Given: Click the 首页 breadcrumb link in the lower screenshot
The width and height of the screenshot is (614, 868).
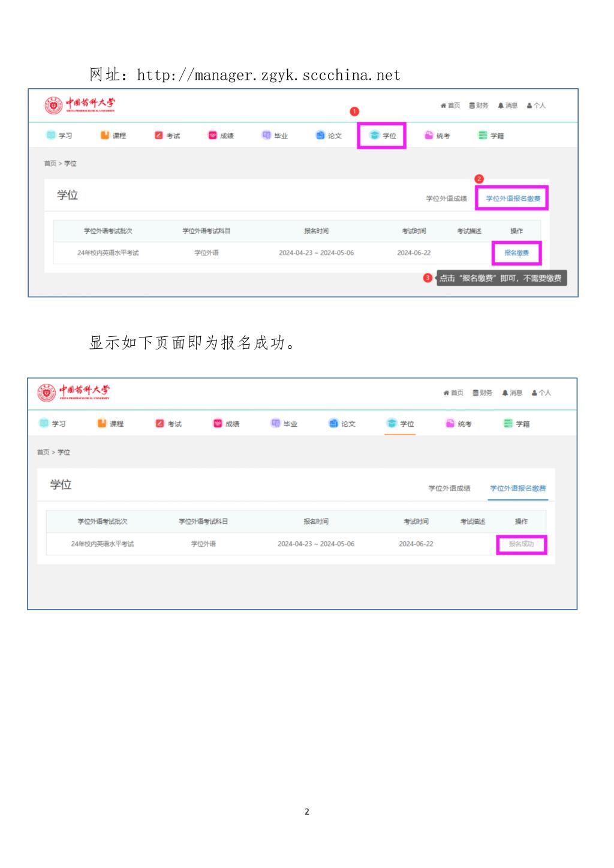Looking at the screenshot, I should coord(43,453).
